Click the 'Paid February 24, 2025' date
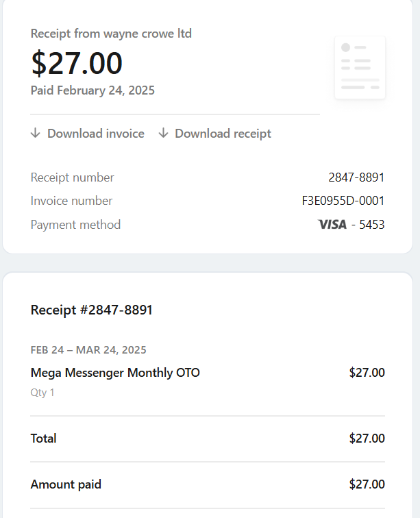 (92, 90)
